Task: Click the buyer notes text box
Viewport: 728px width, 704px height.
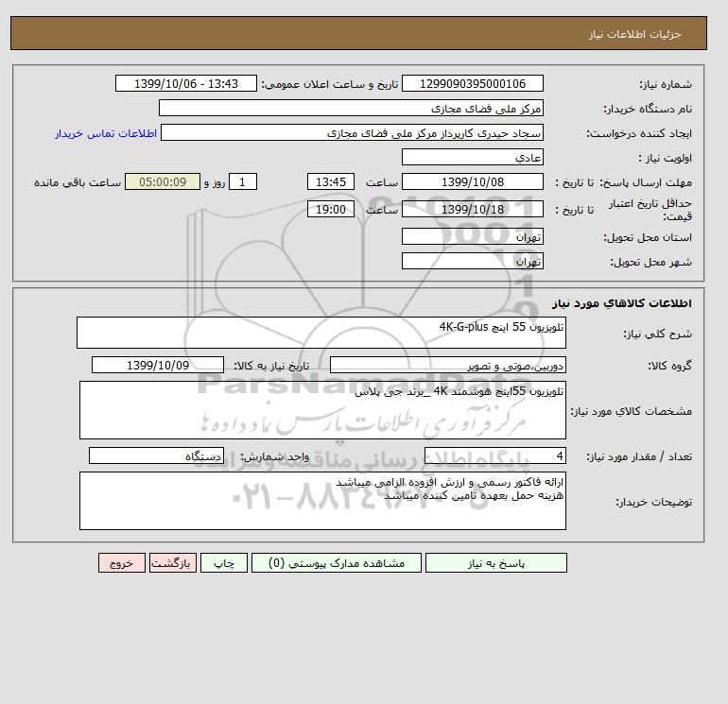Action: click(x=322, y=501)
